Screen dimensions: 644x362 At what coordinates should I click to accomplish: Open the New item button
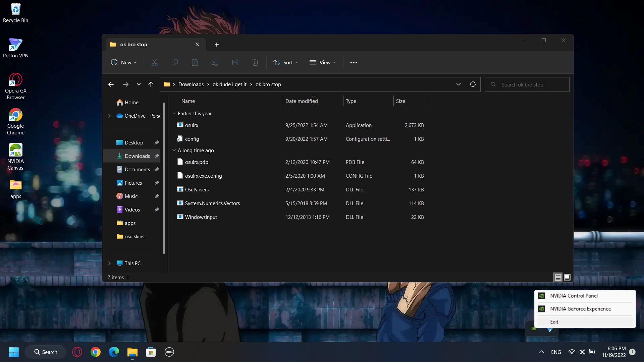pos(123,62)
